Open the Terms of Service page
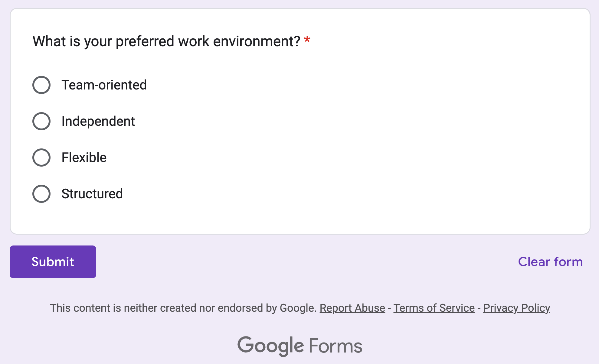 (434, 308)
